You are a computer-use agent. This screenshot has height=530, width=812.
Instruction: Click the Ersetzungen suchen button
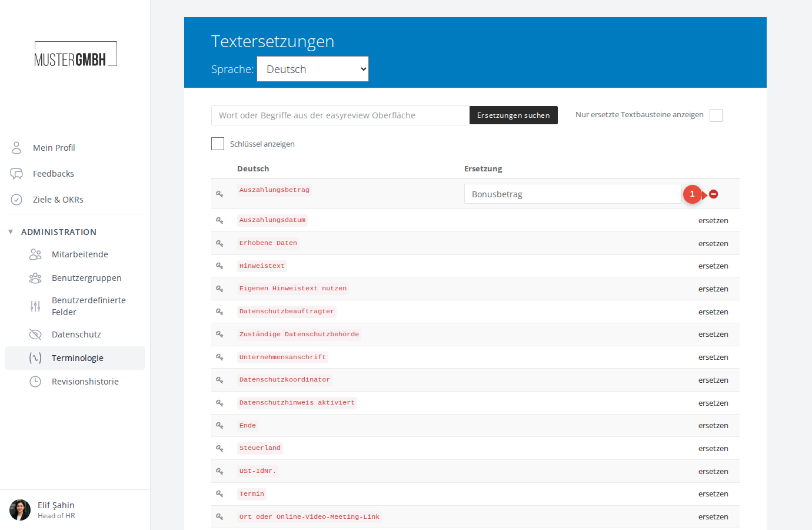[514, 115]
